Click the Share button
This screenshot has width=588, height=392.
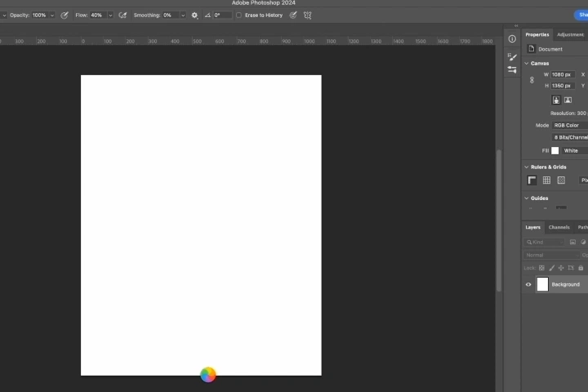[x=581, y=15]
